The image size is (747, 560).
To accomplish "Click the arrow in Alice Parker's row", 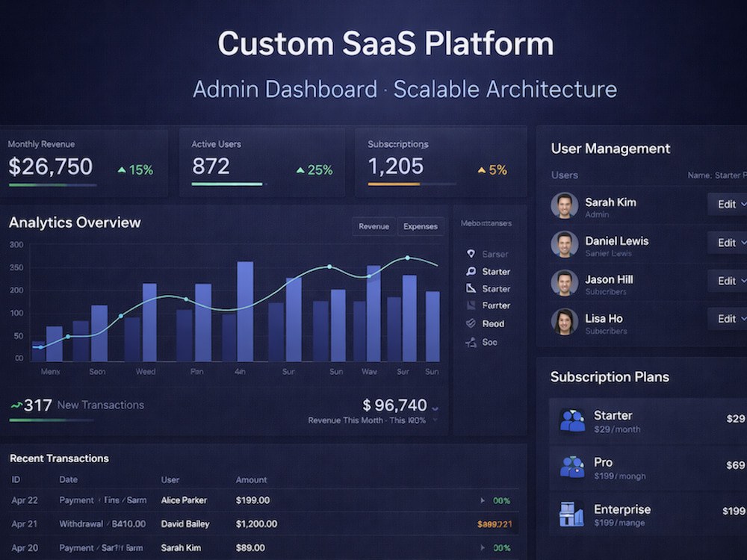I will coord(483,500).
